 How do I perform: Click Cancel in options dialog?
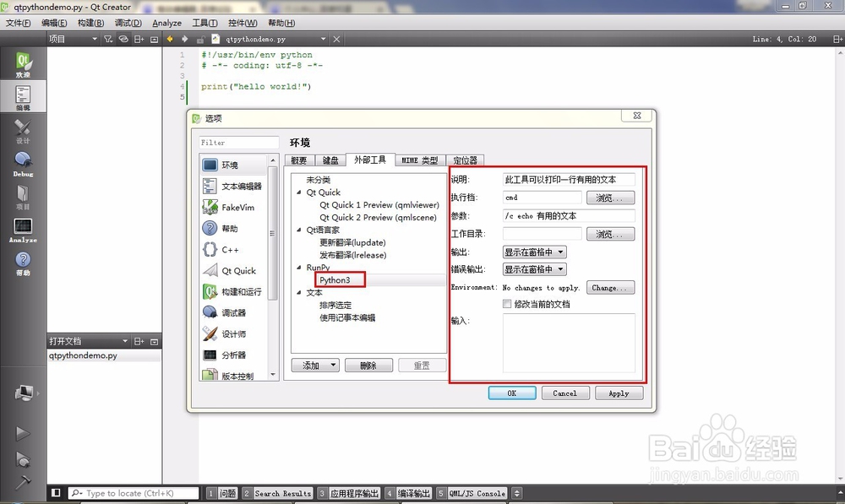[564, 393]
